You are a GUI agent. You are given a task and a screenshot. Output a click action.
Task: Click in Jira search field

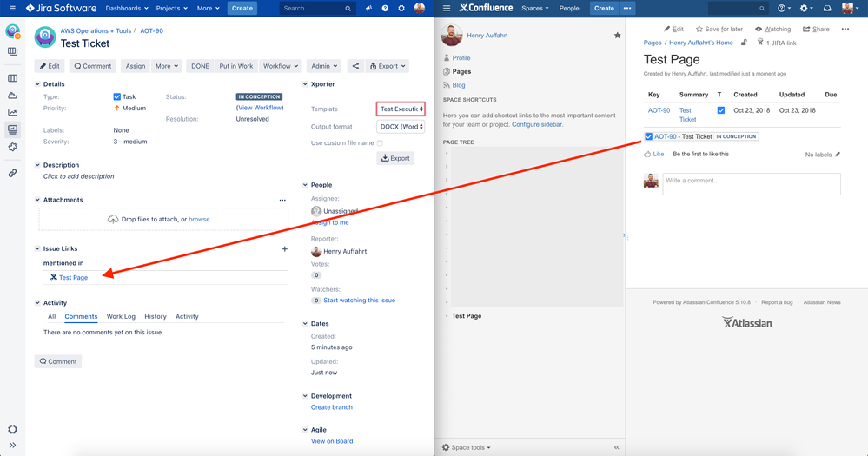point(317,9)
